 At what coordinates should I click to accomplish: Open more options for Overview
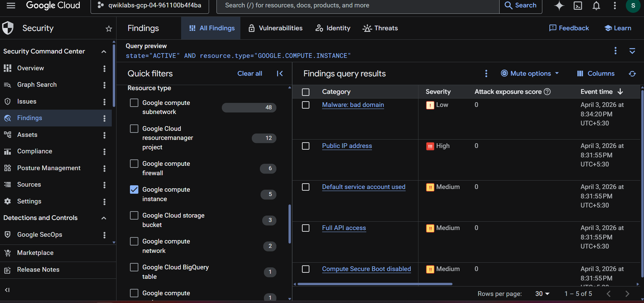click(x=104, y=68)
